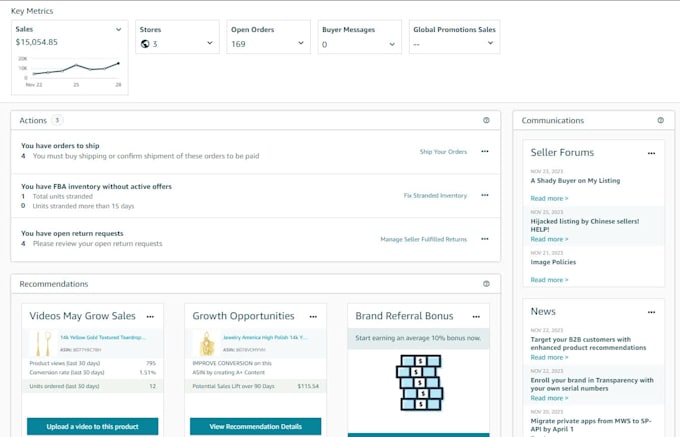Read more on Transparency enrollment news
Screen dimensions: 680x437
point(549,398)
